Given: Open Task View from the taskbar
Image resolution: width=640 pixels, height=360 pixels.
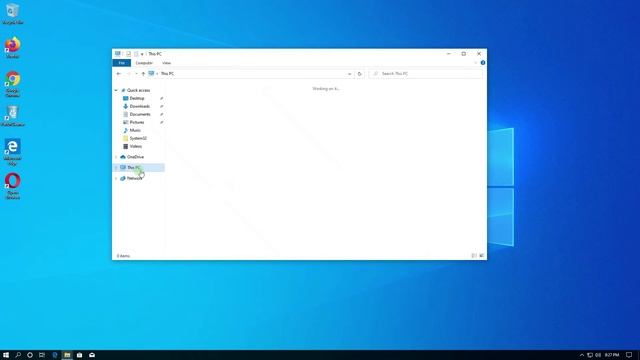Looking at the screenshot, I should pyautogui.click(x=42, y=355).
